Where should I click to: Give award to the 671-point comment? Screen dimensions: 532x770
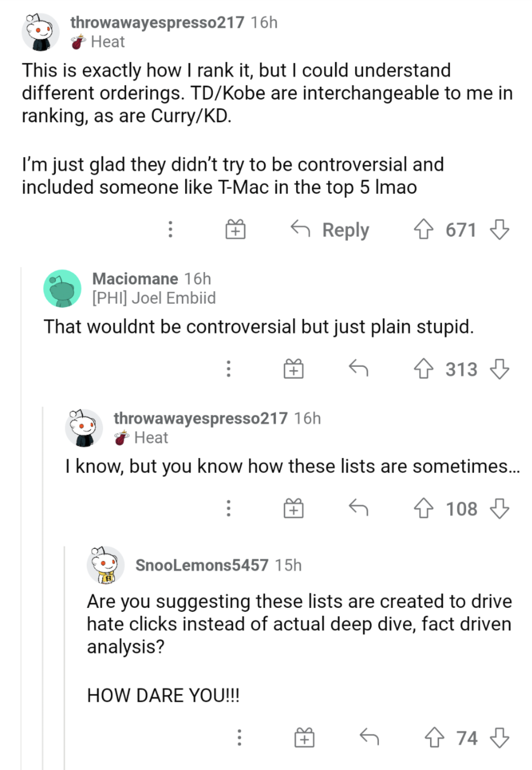[235, 230]
